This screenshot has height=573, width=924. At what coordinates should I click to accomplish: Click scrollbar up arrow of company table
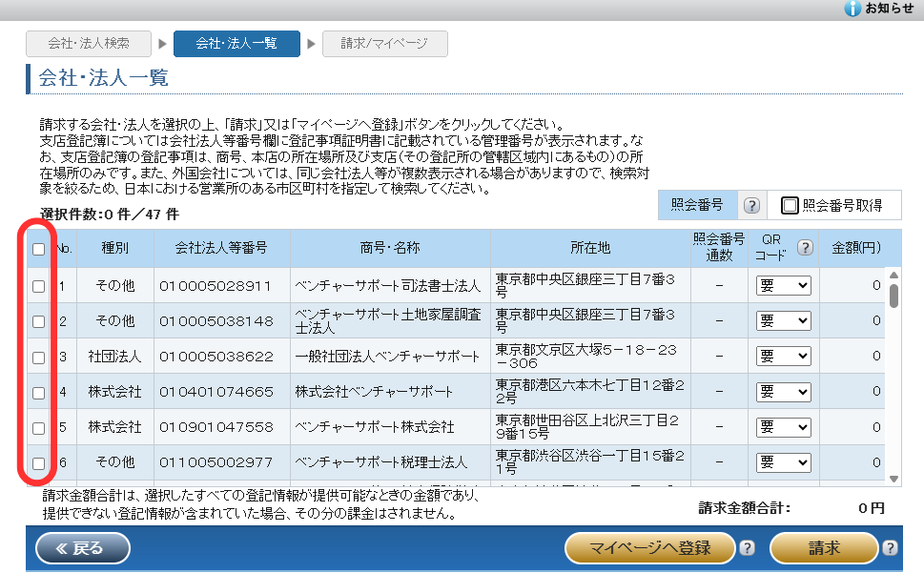click(x=893, y=276)
